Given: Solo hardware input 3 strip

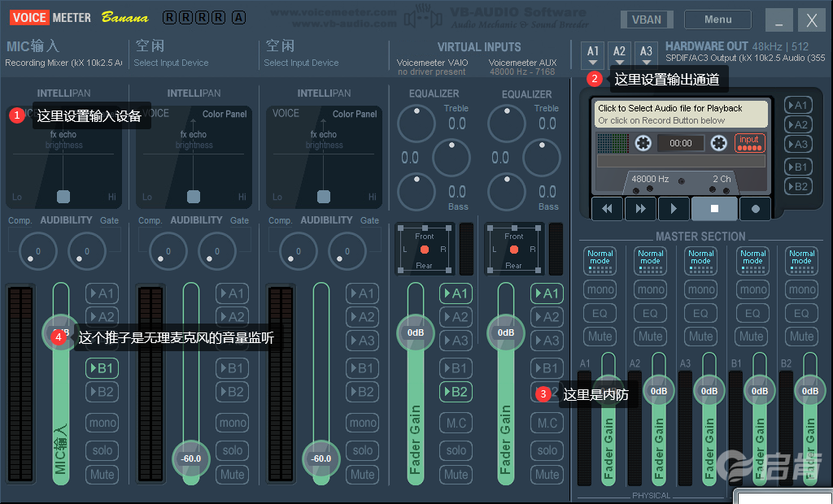Looking at the screenshot, I should pyautogui.click(x=362, y=450).
